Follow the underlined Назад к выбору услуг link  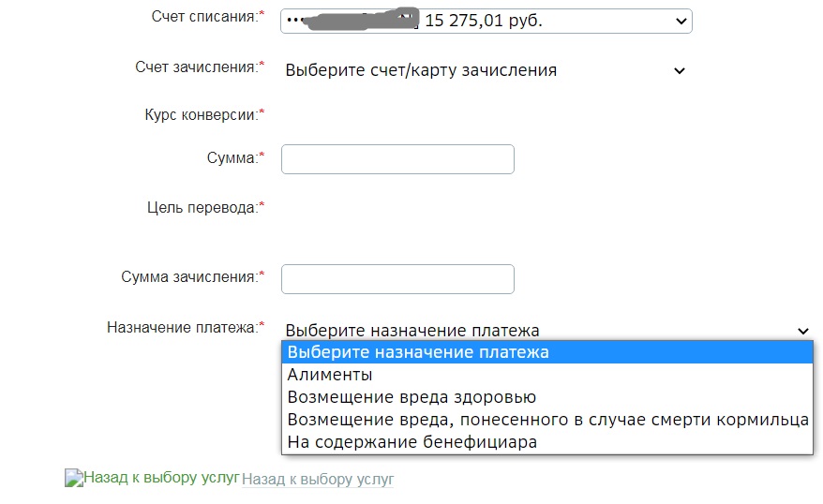(318, 480)
